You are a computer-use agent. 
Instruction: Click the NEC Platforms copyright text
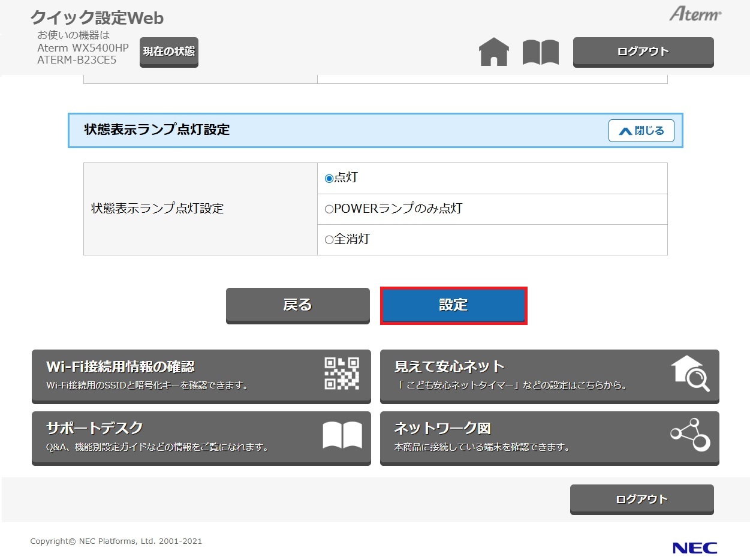116,541
